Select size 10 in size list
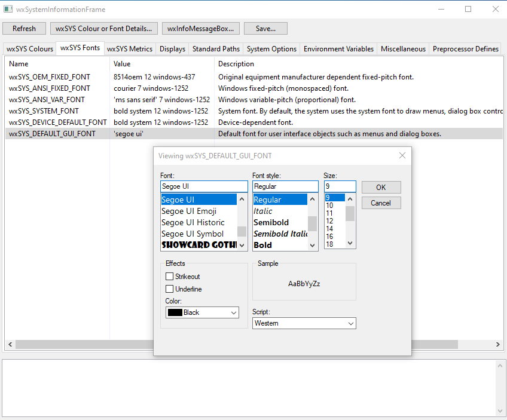The image size is (507, 420). 335,205
